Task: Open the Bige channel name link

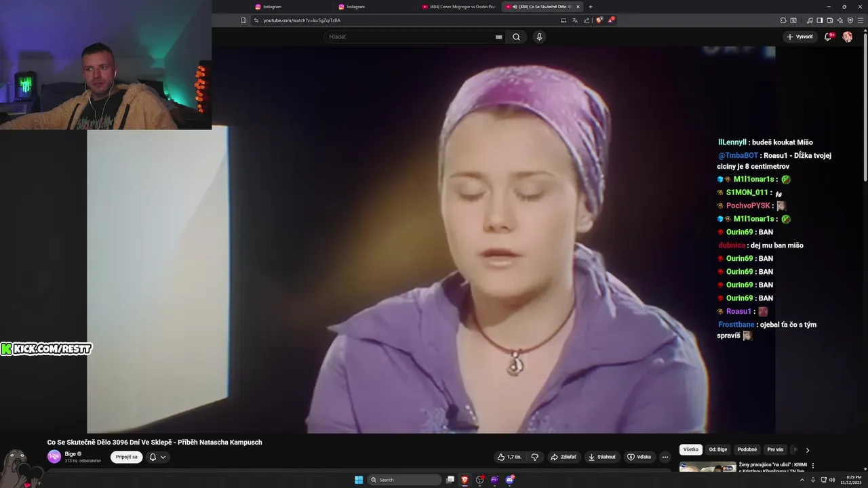Action: (70, 453)
